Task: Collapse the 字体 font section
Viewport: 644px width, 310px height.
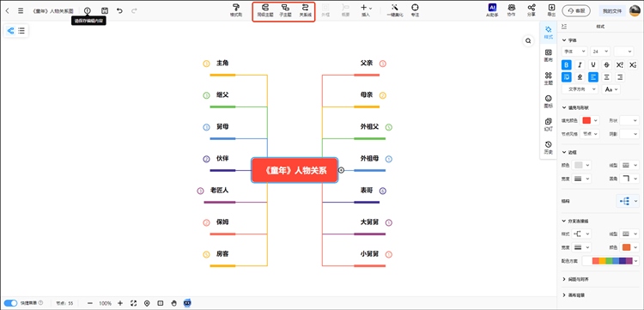Action: pyautogui.click(x=563, y=40)
